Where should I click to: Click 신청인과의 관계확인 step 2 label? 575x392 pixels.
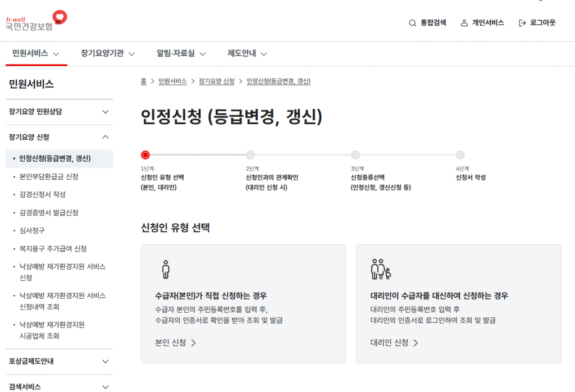click(x=272, y=177)
